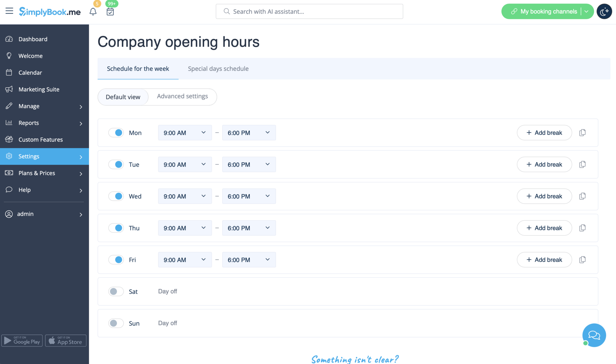Open the live chat bubble
This screenshot has height=364, width=616.
point(594,335)
